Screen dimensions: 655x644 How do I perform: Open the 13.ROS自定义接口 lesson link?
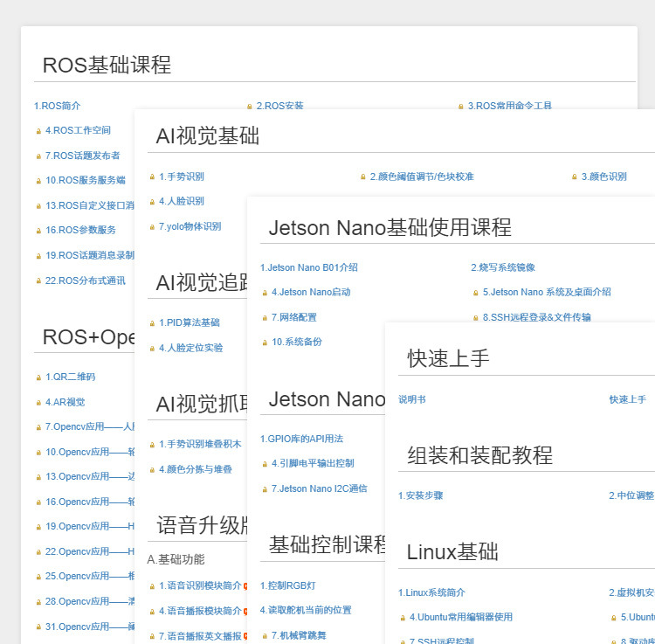[90, 205]
